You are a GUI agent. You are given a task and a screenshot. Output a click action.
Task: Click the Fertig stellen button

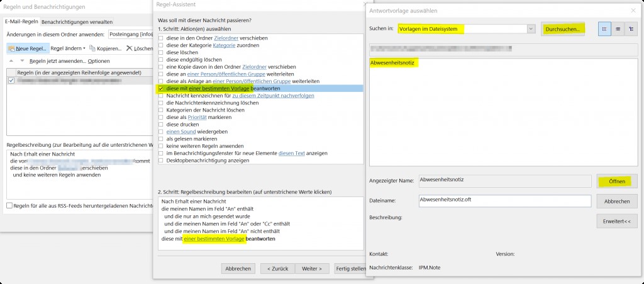pos(350,268)
